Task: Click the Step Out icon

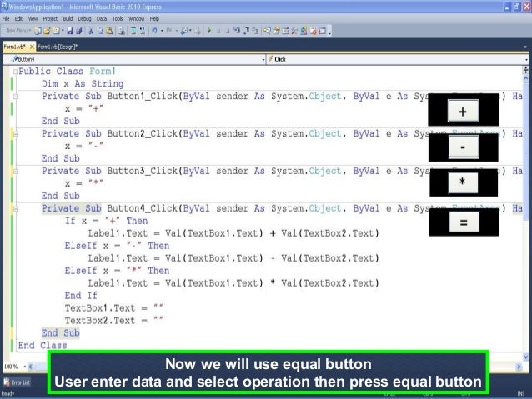Action: tap(255, 31)
